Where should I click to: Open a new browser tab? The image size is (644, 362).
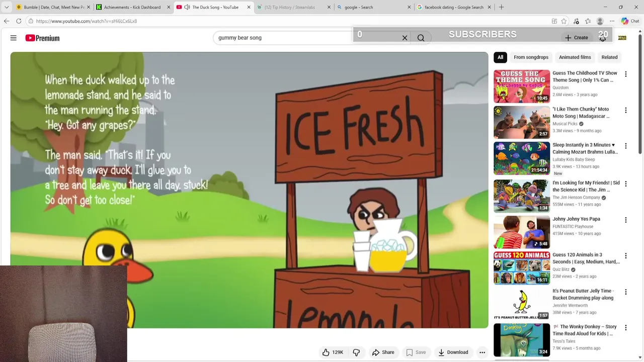[501, 7]
